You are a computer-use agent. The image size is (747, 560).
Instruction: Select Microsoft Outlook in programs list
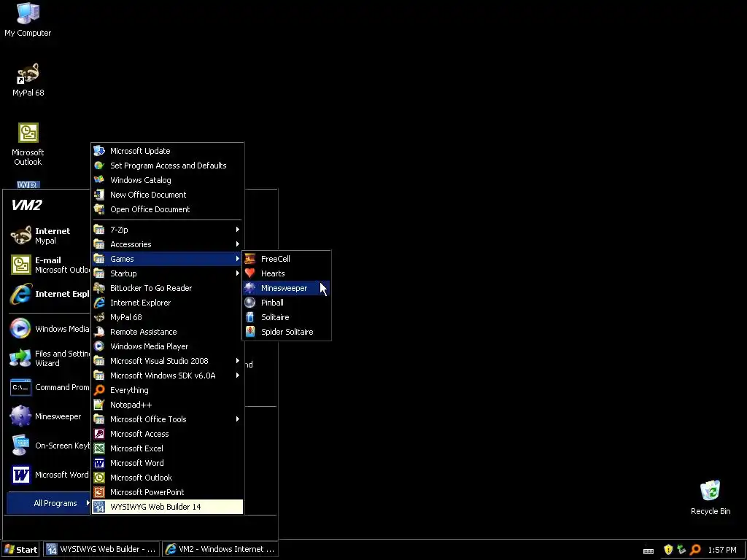(x=167, y=478)
